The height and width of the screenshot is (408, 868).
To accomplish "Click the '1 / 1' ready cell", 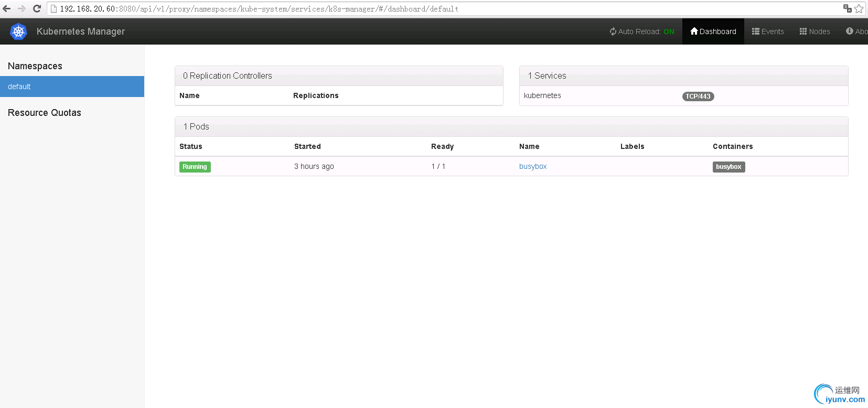I will (438, 166).
